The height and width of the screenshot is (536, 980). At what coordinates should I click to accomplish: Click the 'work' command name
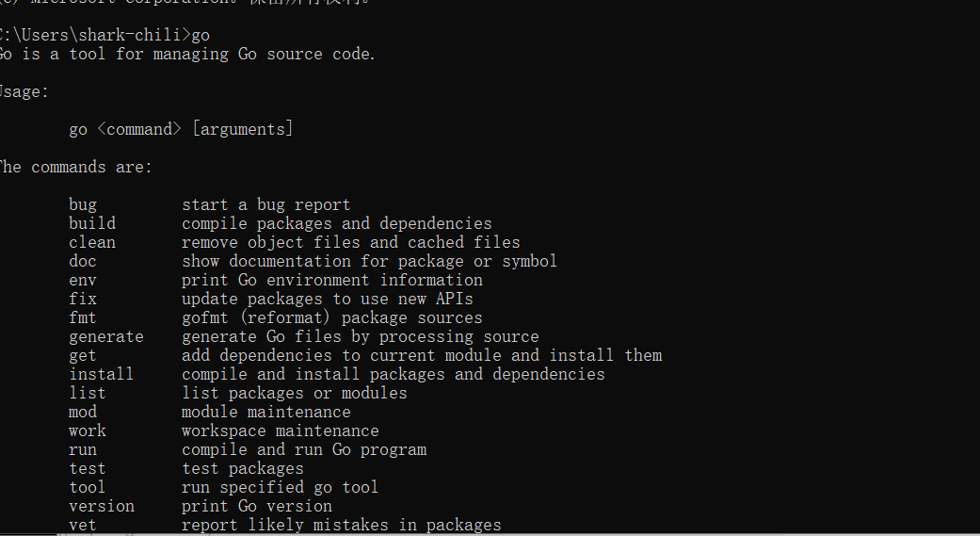(x=88, y=430)
